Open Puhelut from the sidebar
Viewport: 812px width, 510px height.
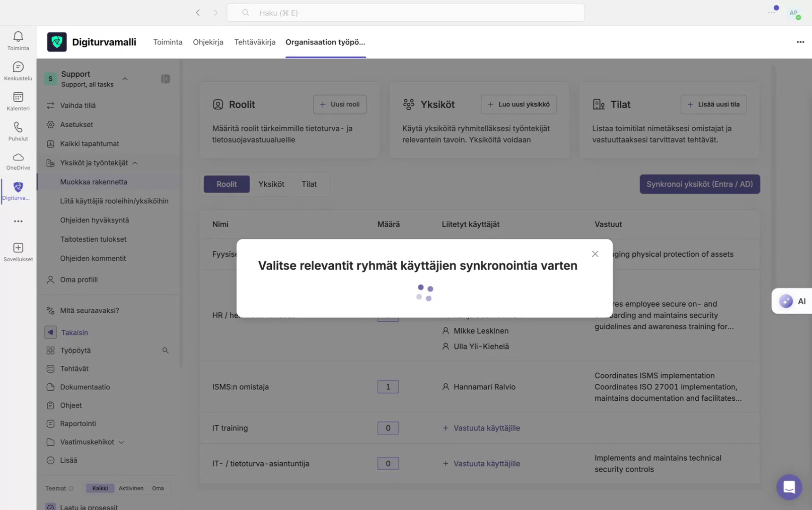(x=17, y=131)
